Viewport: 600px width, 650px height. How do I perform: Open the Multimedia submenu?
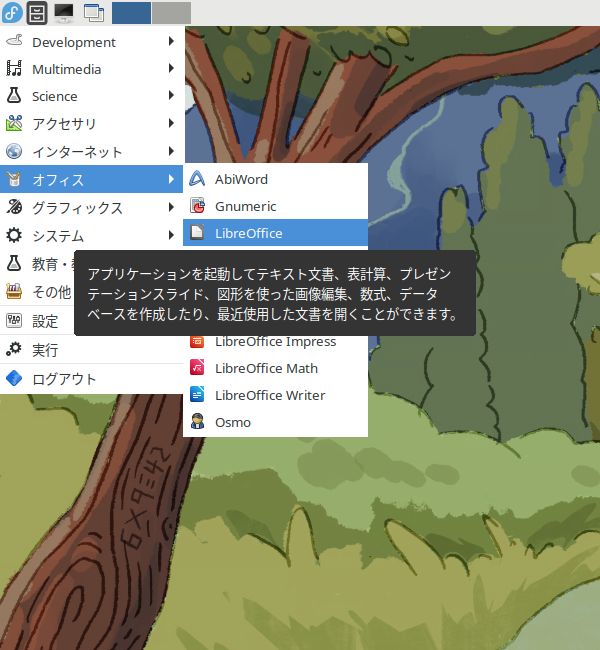(x=92, y=69)
